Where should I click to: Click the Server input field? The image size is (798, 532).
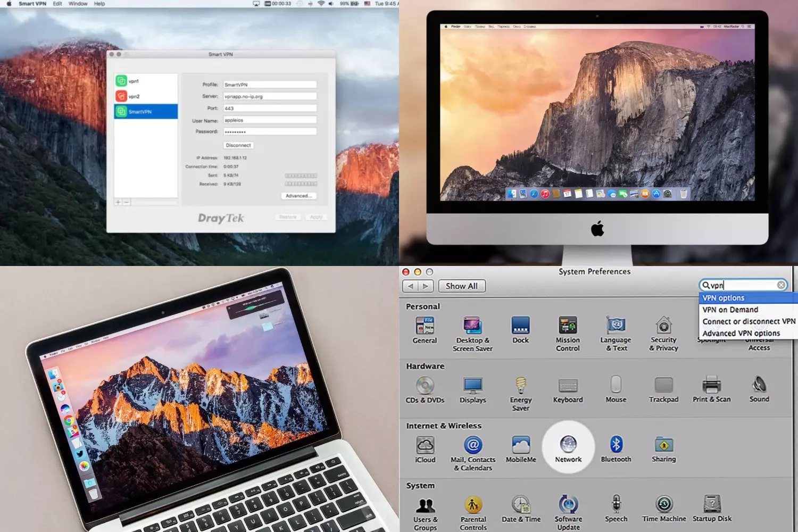(270, 96)
